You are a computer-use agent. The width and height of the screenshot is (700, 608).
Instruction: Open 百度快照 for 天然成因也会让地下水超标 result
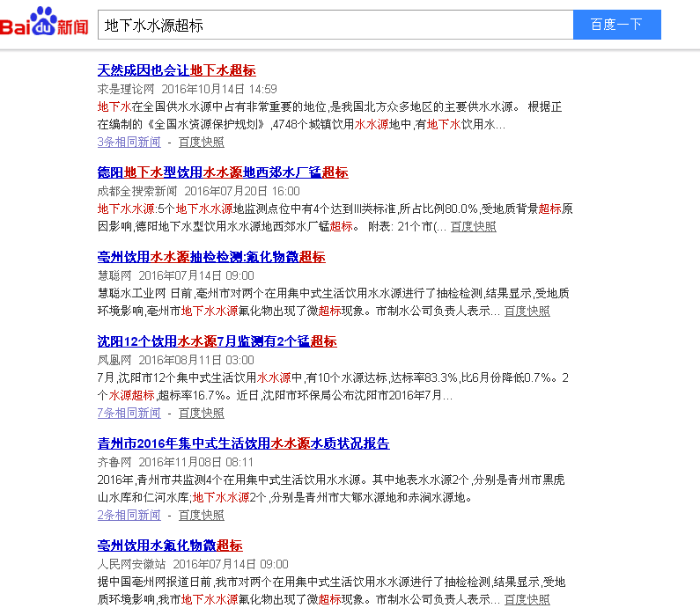[202, 142]
